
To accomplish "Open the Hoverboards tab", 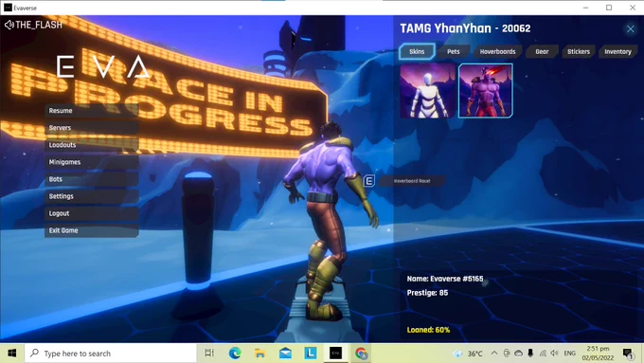I will 497,51.
